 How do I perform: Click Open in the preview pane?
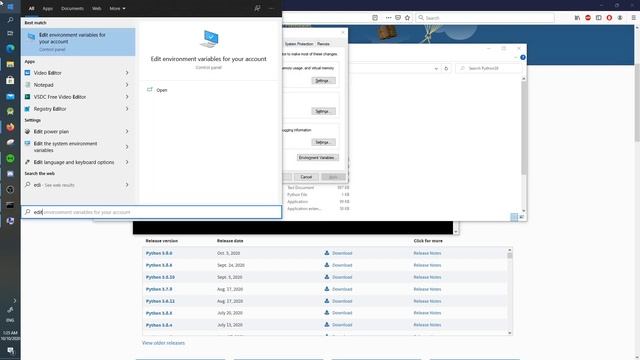162,90
